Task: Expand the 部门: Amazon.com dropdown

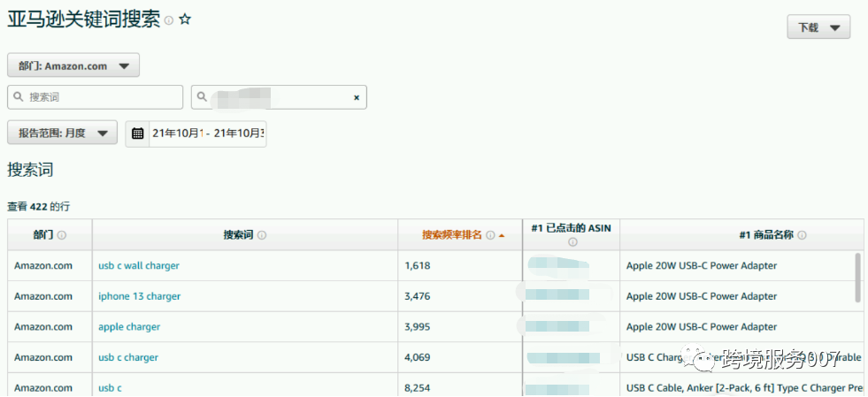Action: pos(73,65)
